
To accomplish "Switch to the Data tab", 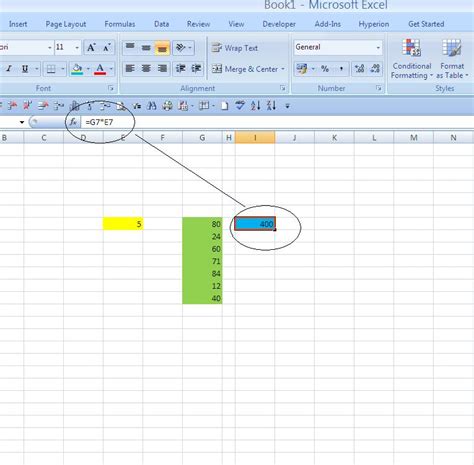I will 161,24.
